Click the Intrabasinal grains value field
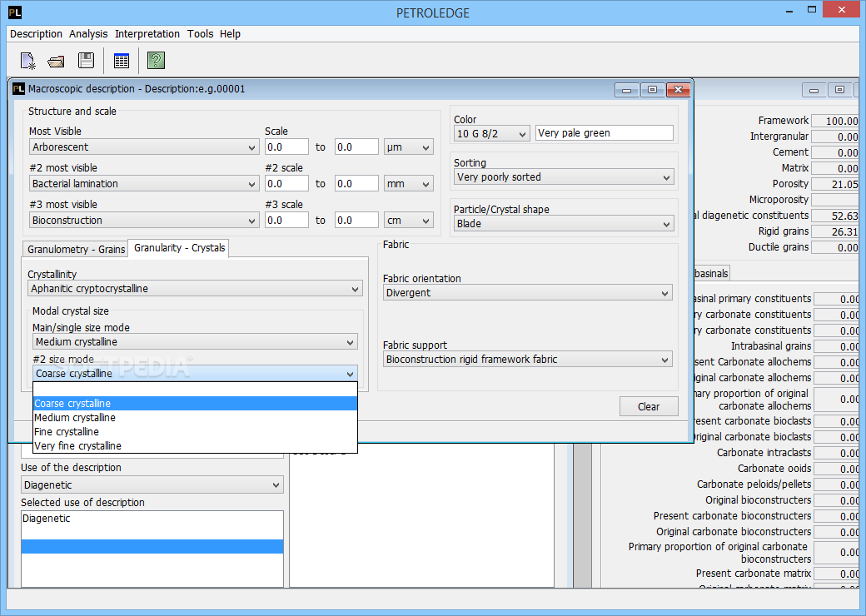The height and width of the screenshot is (616, 866). tap(837, 346)
